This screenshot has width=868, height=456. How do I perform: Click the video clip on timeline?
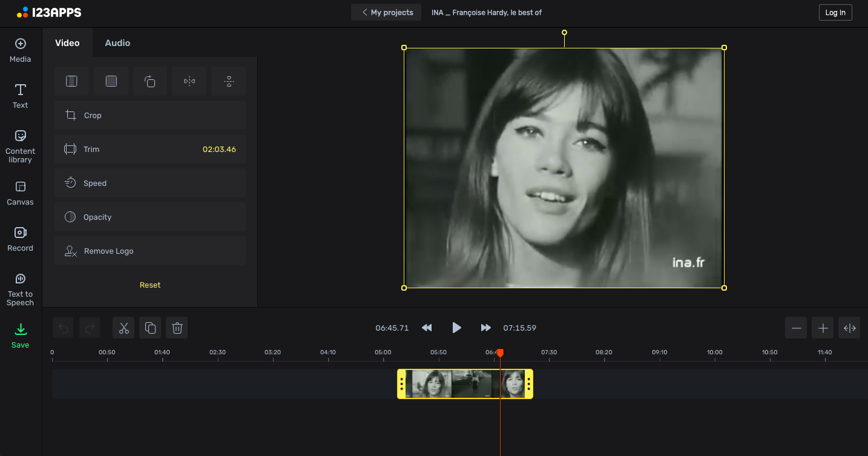click(464, 384)
